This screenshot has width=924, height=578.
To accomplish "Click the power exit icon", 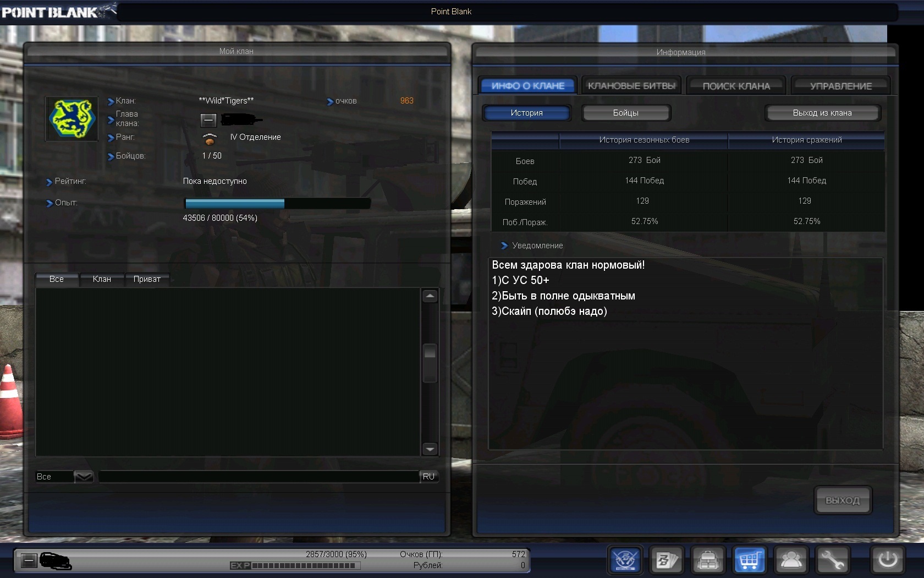I will [887, 560].
